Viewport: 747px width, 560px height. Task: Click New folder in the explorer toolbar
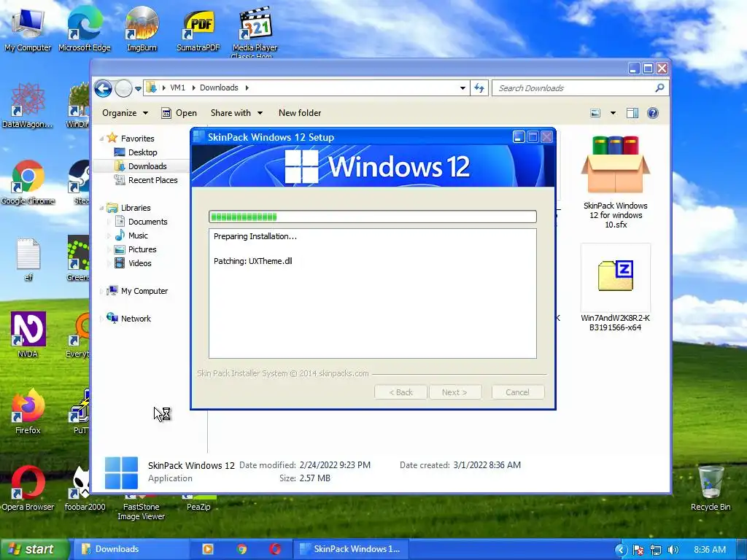point(300,113)
